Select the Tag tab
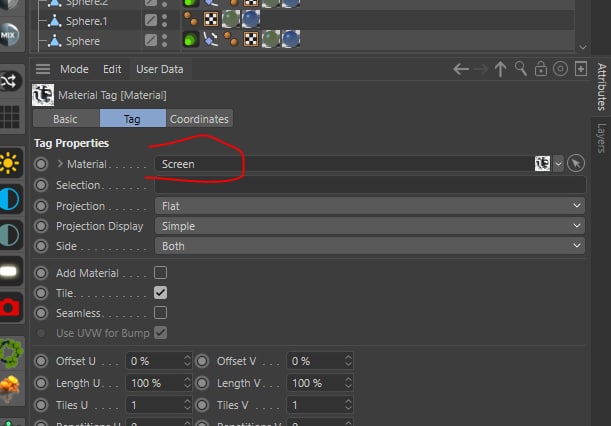Viewport: 611px width, 426px height. 132,118
